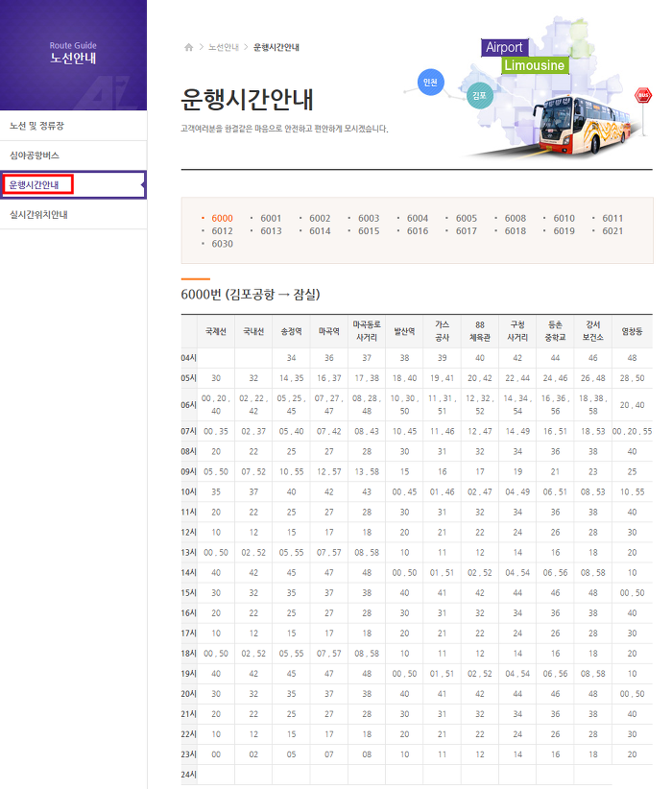Select route 6021 link
Image resolution: width=672 pixels, height=789 pixels.
[612, 231]
